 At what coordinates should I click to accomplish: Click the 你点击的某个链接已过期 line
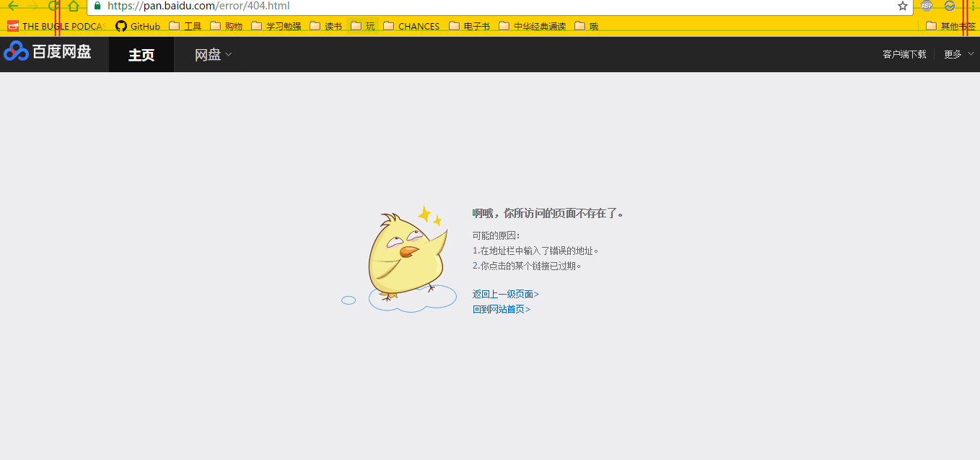(527, 266)
